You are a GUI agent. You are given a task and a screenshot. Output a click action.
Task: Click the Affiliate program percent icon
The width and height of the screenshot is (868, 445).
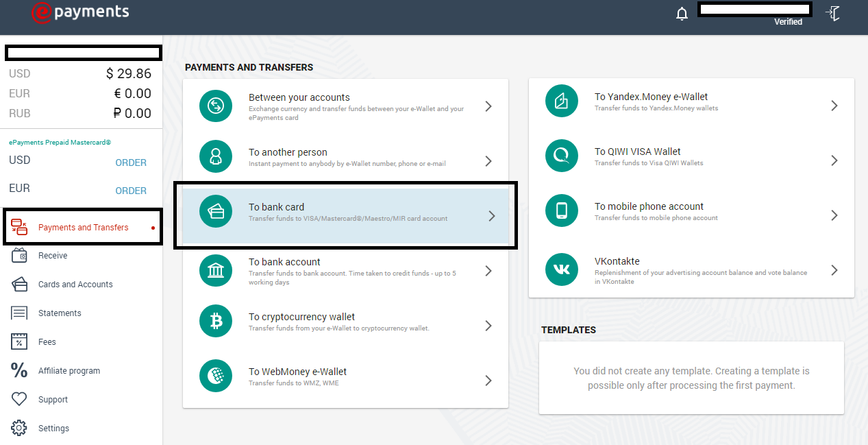[19, 370]
